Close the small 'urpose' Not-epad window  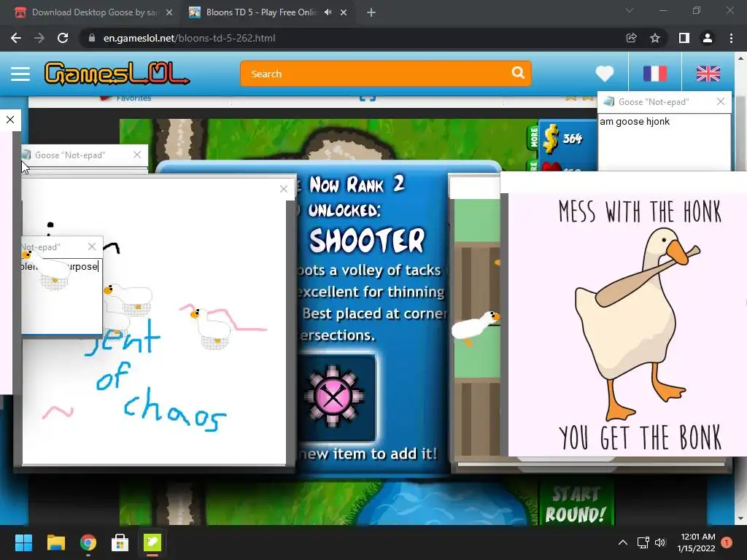click(x=92, y=246)
